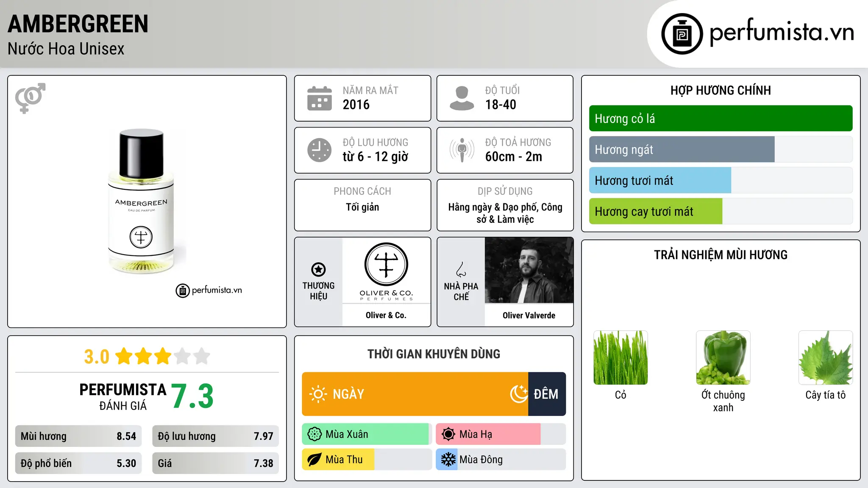Image resolution: width=868 pixels, height=488 pixels.
Task: Click the 3.0 star rating number
Action: [97, 357]
